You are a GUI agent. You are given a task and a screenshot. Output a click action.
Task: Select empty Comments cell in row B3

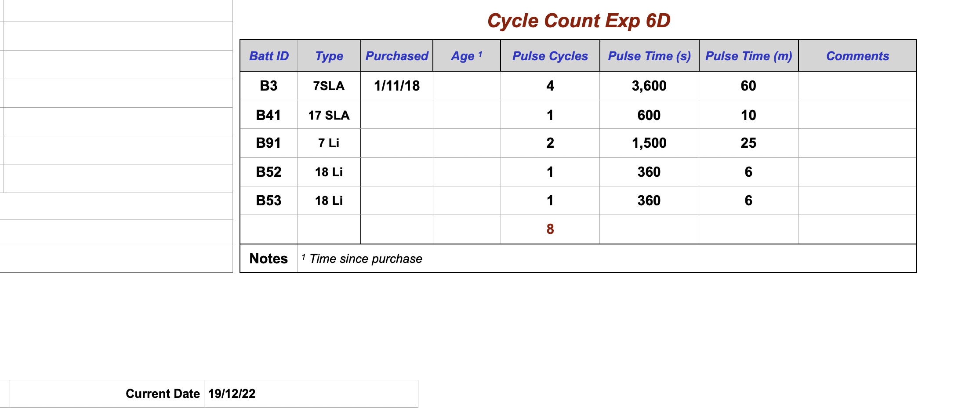(x=857, y=86)
